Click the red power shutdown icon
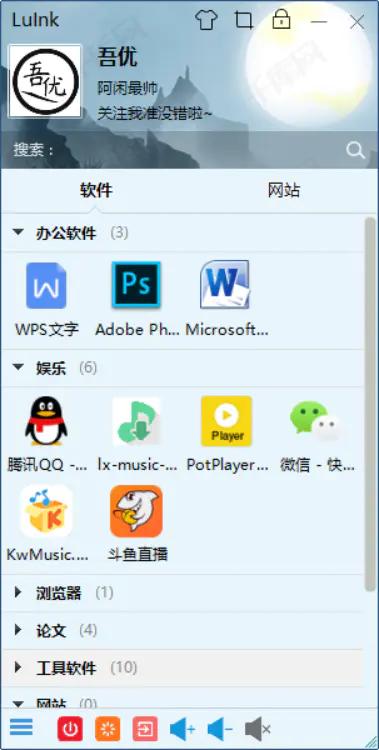The height and width of the screenshot is (750, 379). click(x=70, y=729)
